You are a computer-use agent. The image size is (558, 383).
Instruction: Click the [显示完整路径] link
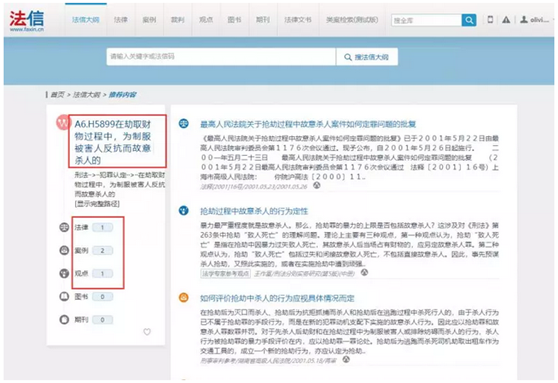click(97, 204)
